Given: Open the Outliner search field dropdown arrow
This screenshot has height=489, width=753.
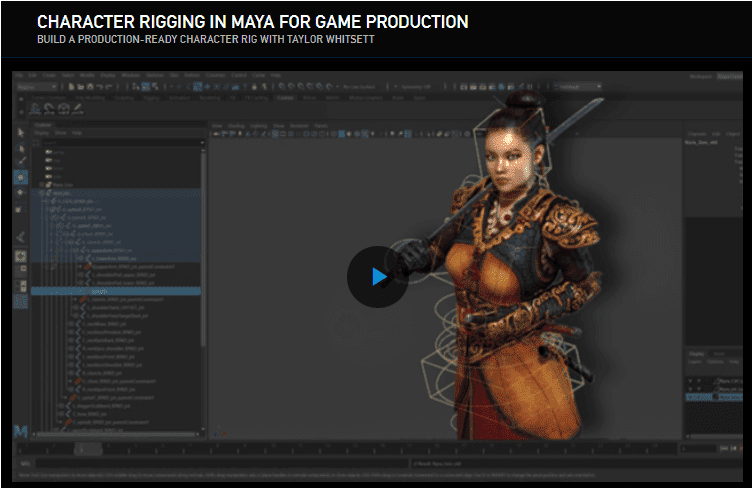Looking at the screenshot, I should click(x=200, y=142).
